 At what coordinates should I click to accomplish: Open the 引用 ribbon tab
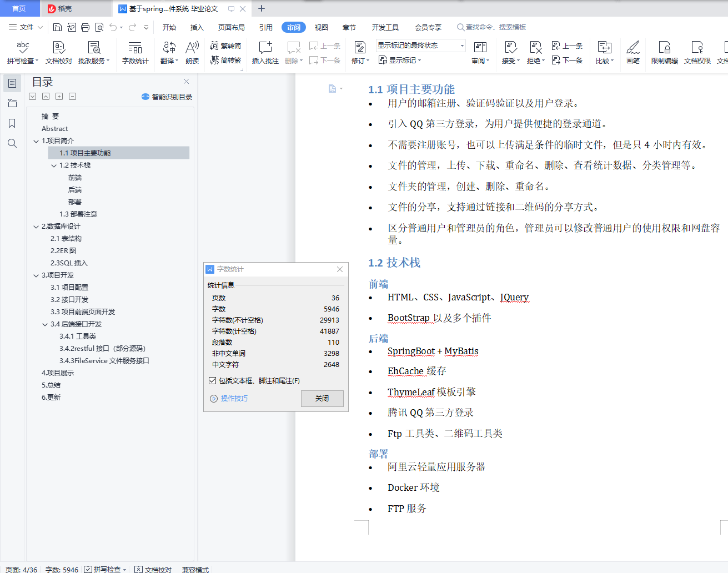pos(266,27)
